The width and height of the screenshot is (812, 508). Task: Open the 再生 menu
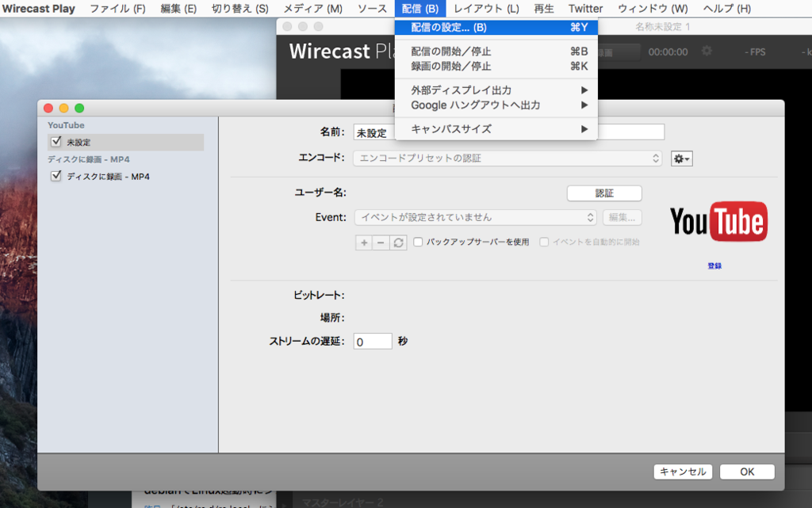point(544,9)
